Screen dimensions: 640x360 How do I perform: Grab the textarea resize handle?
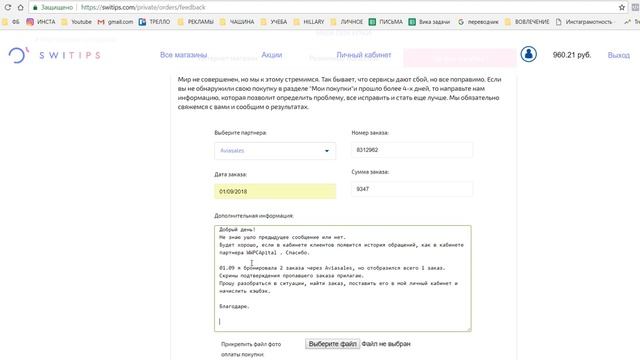pos(468,329)
